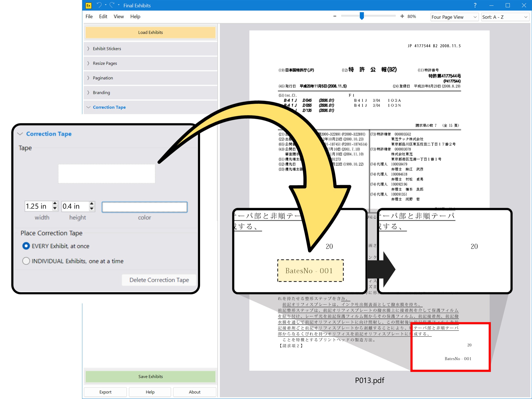Click the 80% zoom value

pos(412,16)
